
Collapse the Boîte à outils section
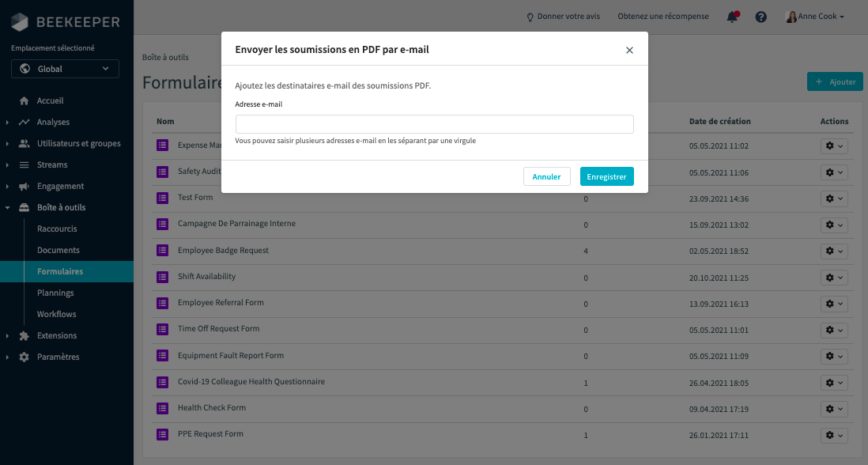(7, 208)
